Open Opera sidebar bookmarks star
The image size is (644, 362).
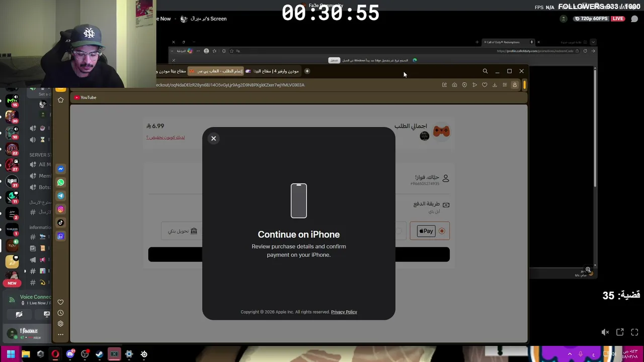tap(60, 100)
